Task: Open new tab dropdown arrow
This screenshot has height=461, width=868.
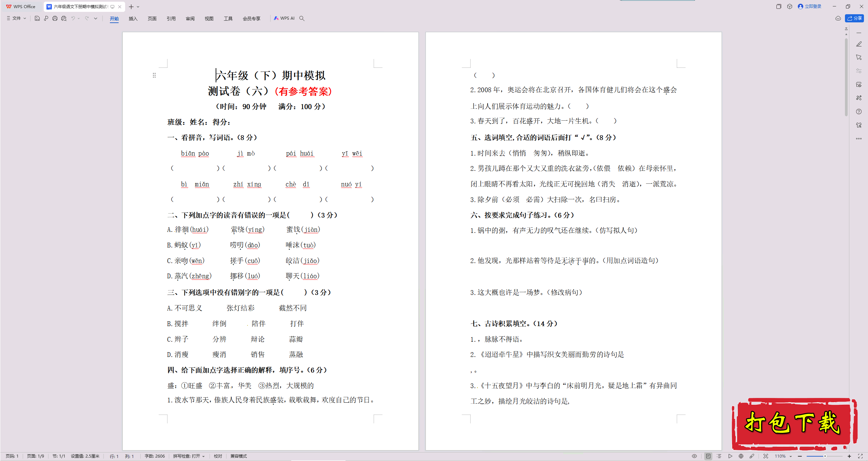Action: [x=138, y=7]
